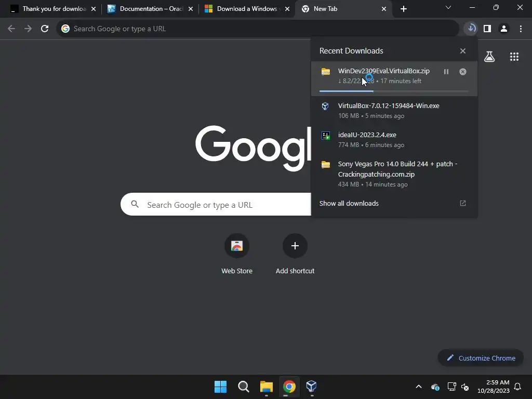Go forward to the next page
Screen dimensions: 532x399
pyautogui.click(x=28, y=29)
